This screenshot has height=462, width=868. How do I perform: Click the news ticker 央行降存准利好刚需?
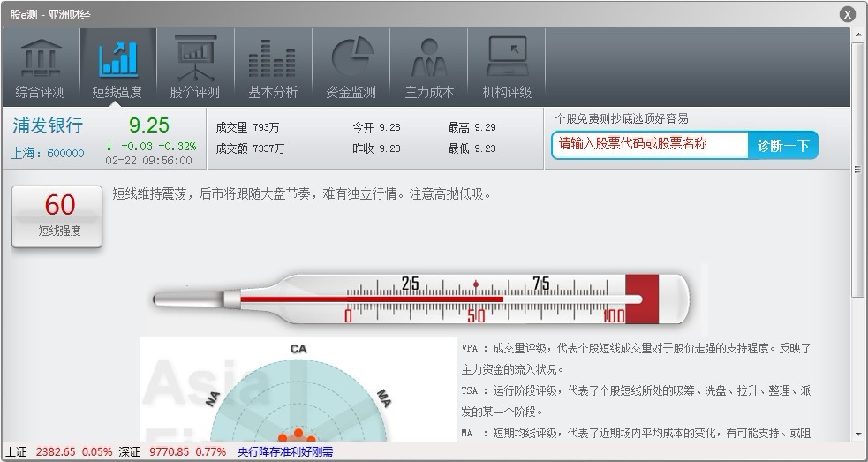[285, 452]
